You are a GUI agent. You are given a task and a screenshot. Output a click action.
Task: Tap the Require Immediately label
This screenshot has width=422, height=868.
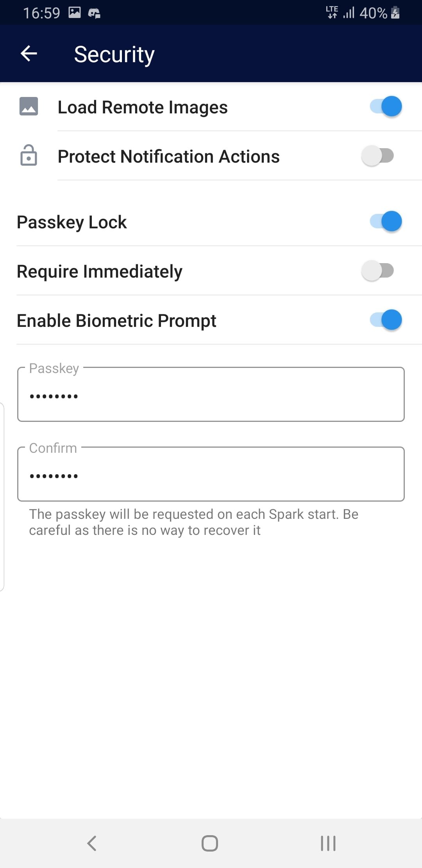coord(100,271)
